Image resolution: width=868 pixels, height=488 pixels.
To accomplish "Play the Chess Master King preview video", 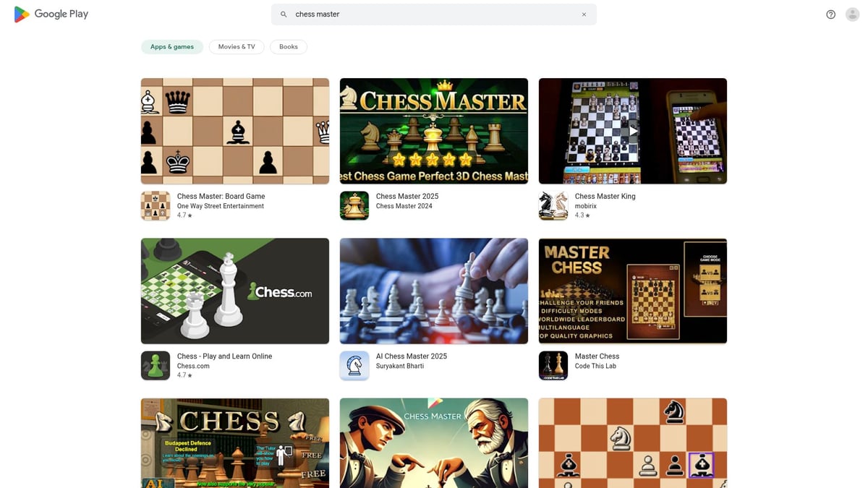I will 632,130.
